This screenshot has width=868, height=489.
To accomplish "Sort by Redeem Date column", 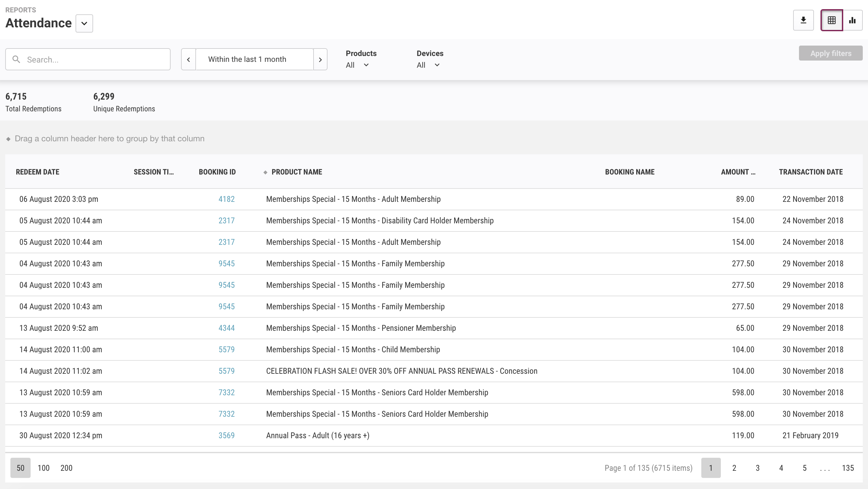I will pos(37,172).
